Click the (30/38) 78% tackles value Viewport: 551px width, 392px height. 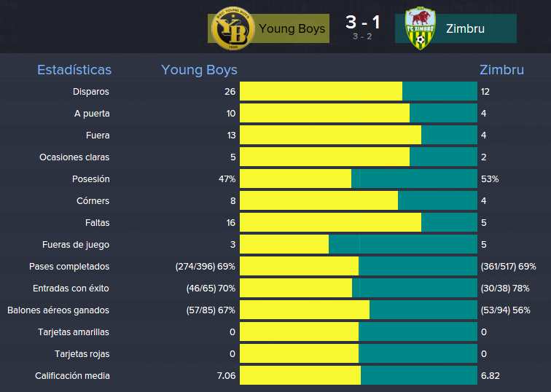click(x=505, y=289)
